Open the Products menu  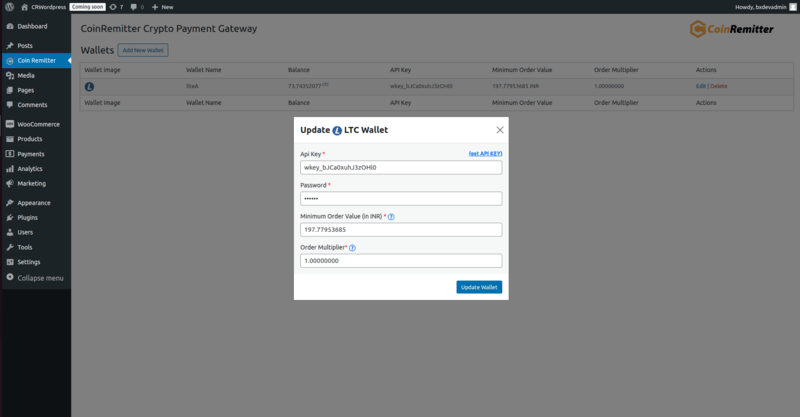30,139
